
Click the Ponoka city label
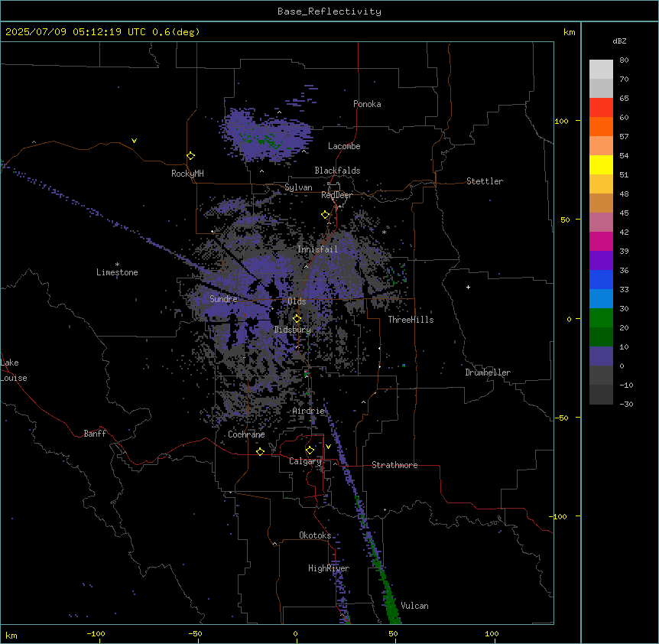point(367,104)
